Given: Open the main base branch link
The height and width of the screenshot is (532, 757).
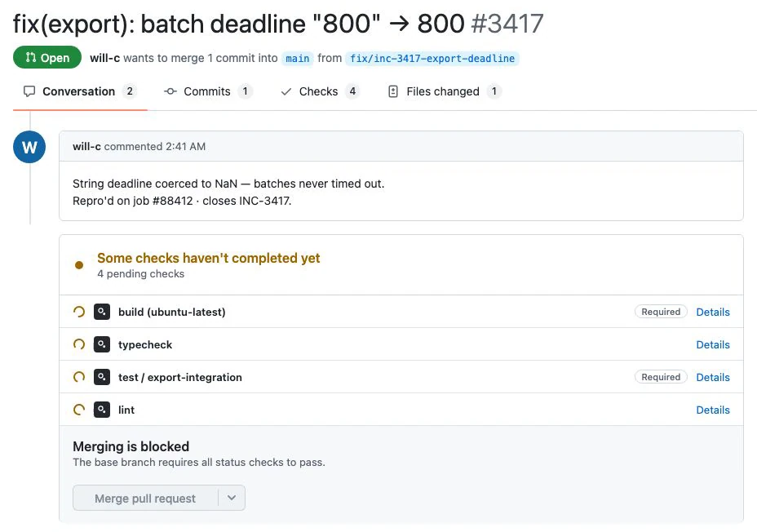Looking at the screenshot, I should coord(298,59).
